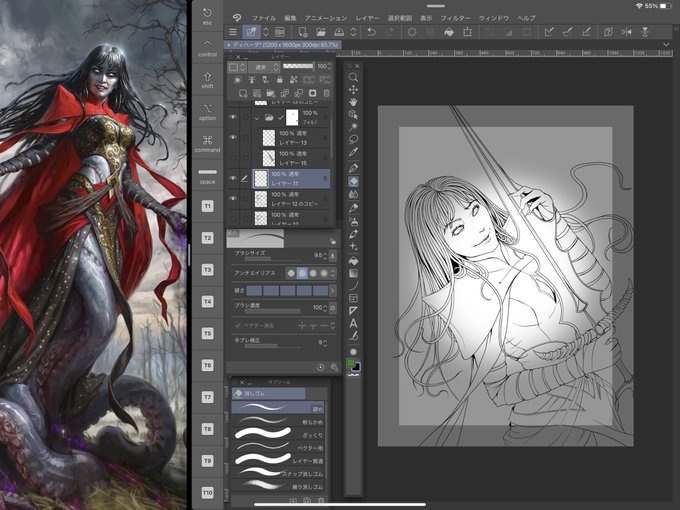This screenshot has height=510, width=680.
Task: Click the New raster layer icon
Action: 243,93
